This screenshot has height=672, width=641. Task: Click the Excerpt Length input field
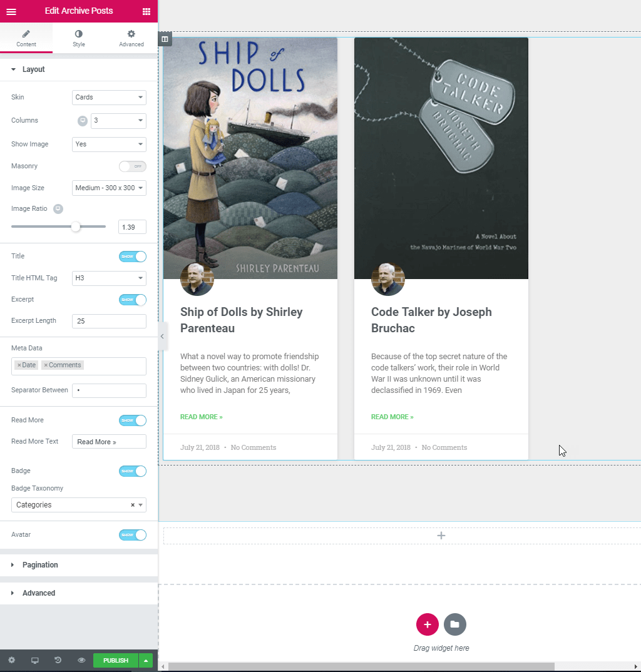[109, 321]
